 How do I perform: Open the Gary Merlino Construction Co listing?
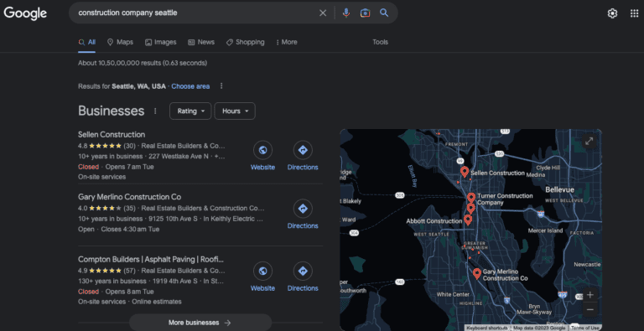129,197
